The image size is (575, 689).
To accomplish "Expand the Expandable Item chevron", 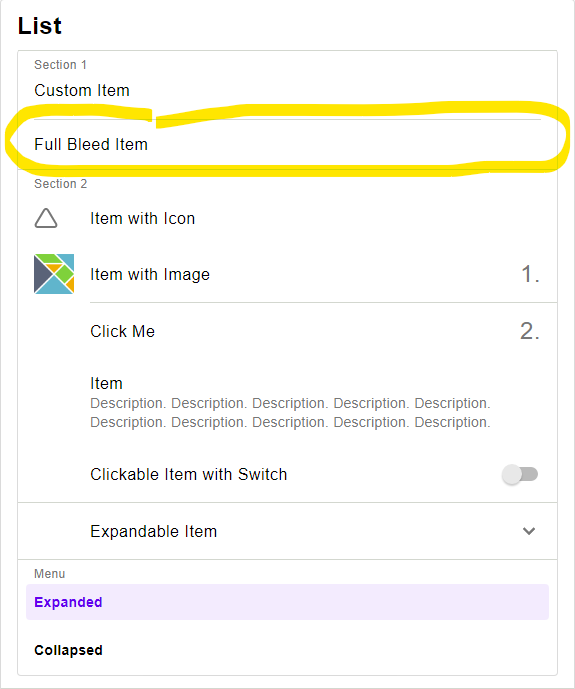I will point(529,531).
